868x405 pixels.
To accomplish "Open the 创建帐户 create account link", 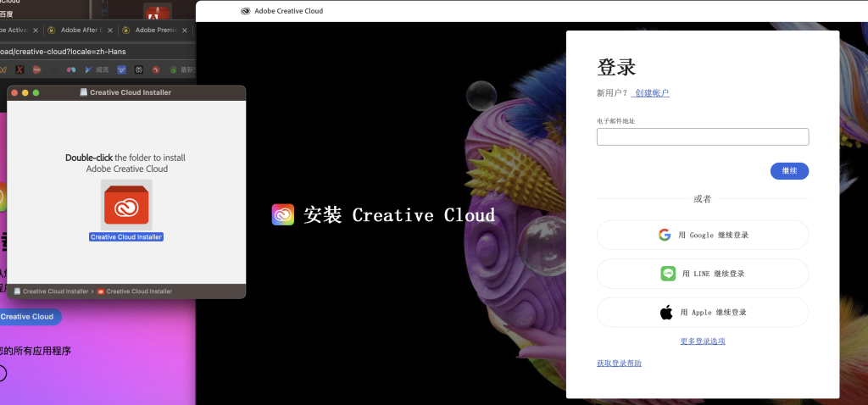I will [651, 93].
